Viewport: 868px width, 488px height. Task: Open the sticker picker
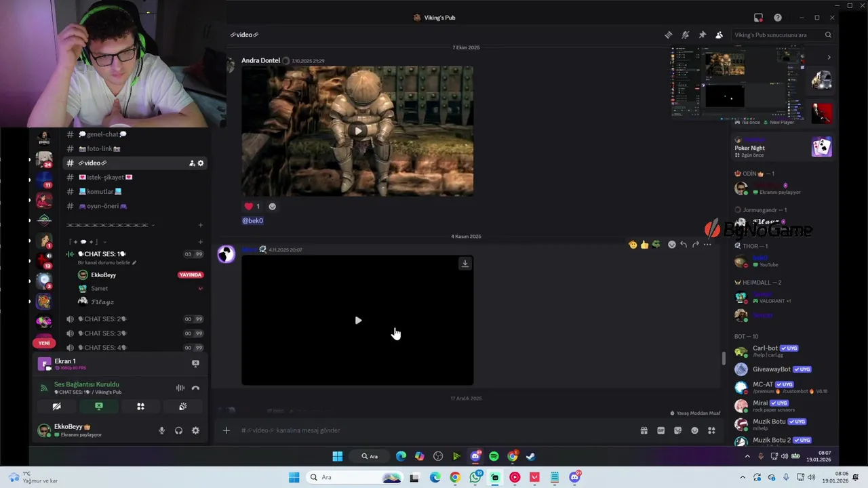677,430
